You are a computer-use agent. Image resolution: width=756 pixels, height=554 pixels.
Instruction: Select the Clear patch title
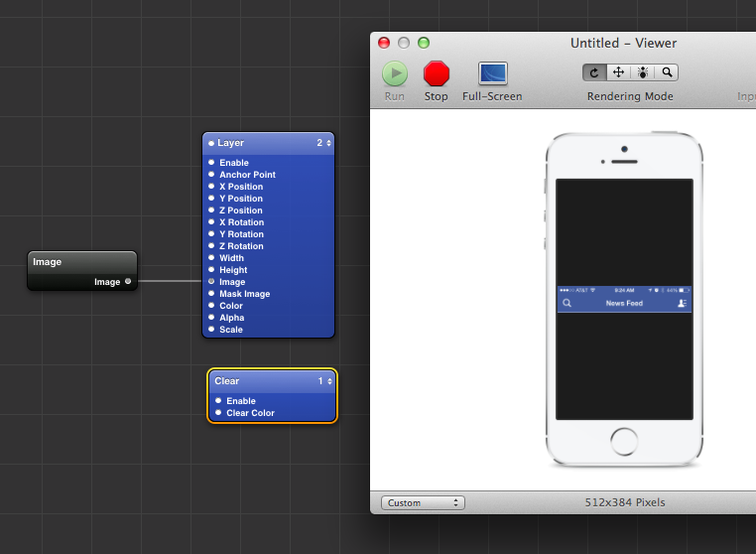point(226,381)
